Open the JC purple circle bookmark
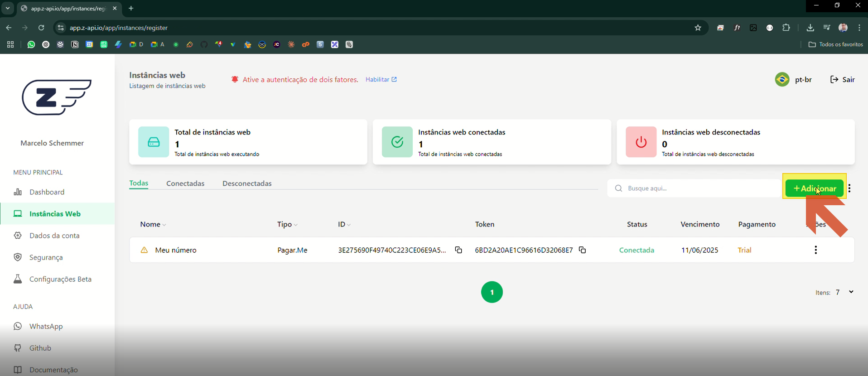 pos(277,44)
